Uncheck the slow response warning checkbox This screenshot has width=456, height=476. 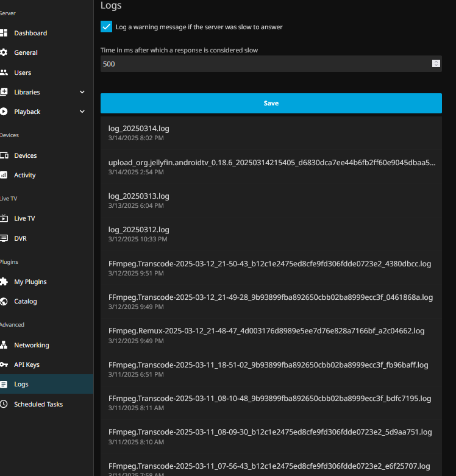click(x=107, y=27)
